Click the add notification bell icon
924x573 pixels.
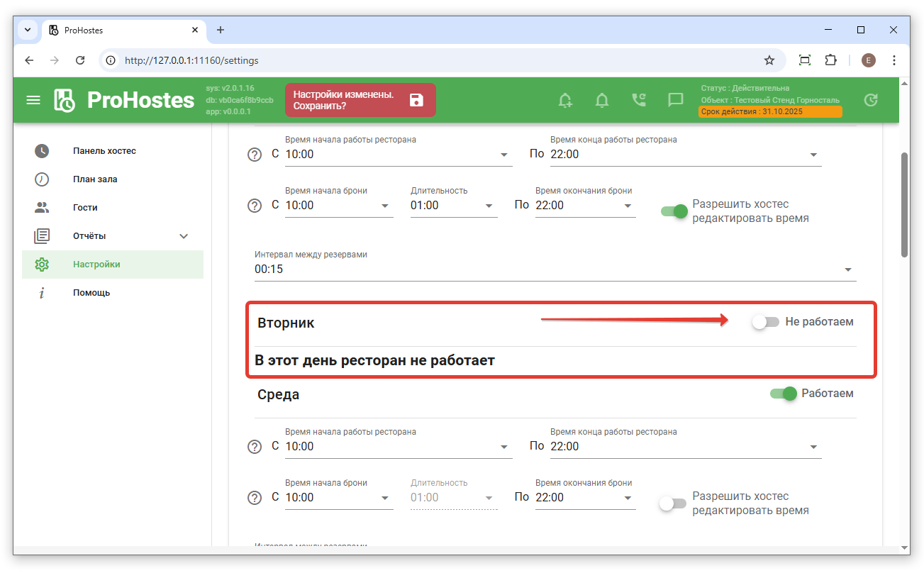pos(565,100)
